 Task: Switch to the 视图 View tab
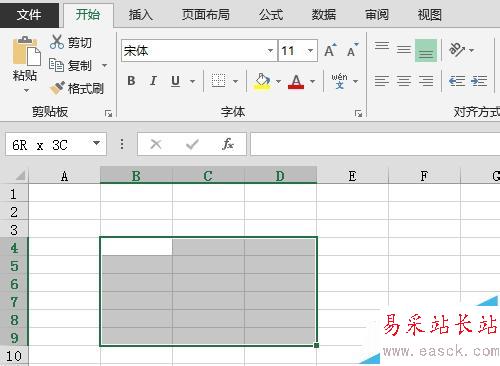(430, 15)
